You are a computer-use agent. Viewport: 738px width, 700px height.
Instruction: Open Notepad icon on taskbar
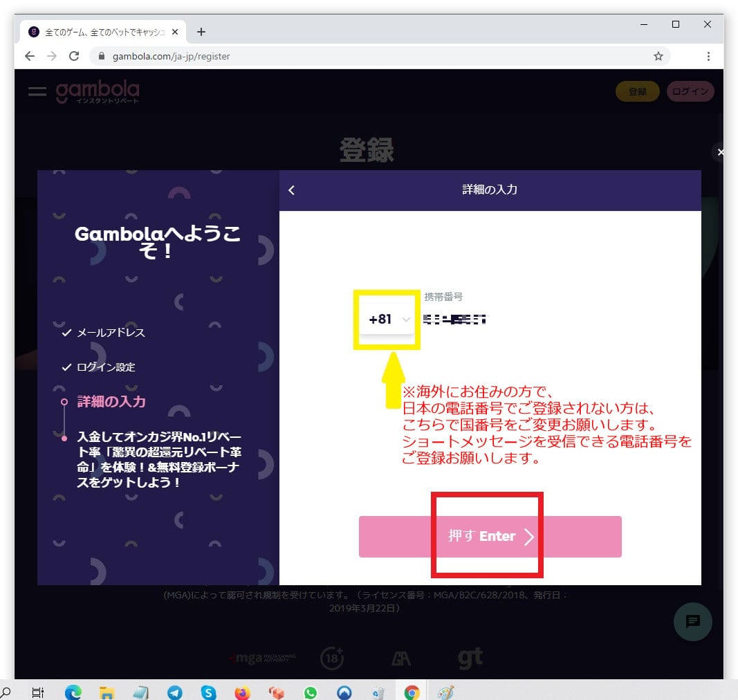point(140,692)
